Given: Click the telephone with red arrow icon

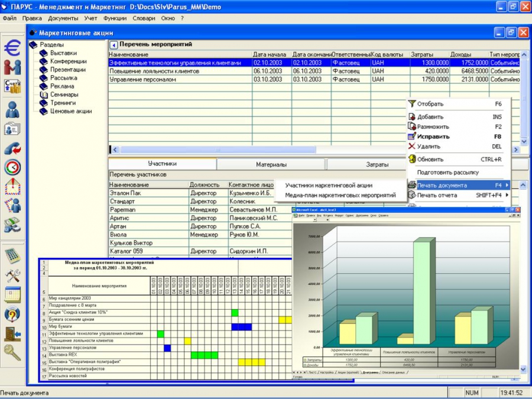Looking at the screenshot, I should pos(12,148).
